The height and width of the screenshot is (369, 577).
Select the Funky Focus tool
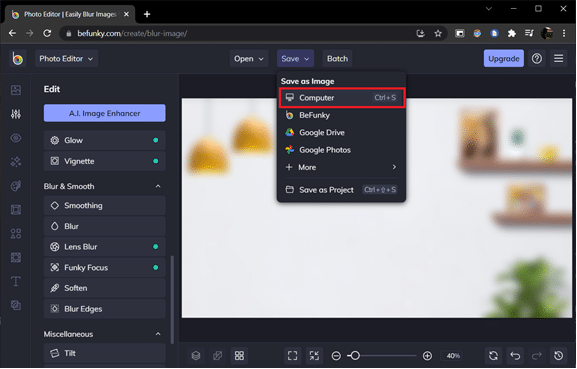coord(105,268)
